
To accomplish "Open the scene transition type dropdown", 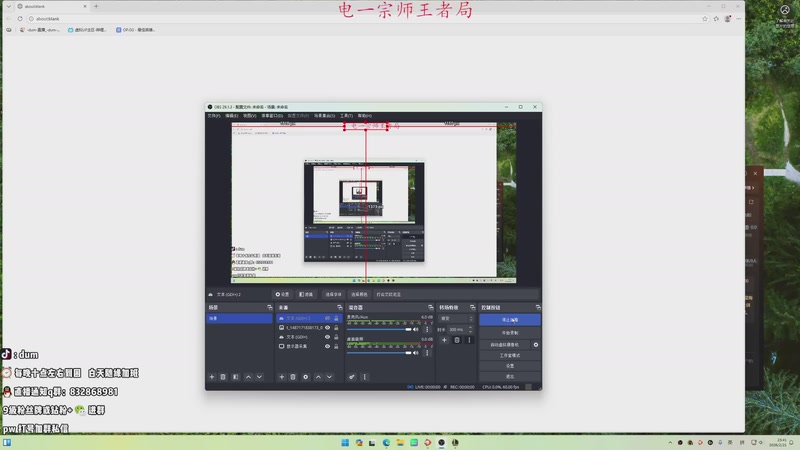I will [455, 318].
